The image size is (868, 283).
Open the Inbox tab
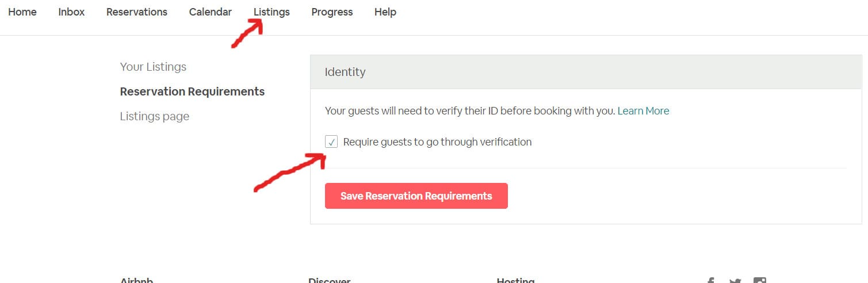coord(71,12)
